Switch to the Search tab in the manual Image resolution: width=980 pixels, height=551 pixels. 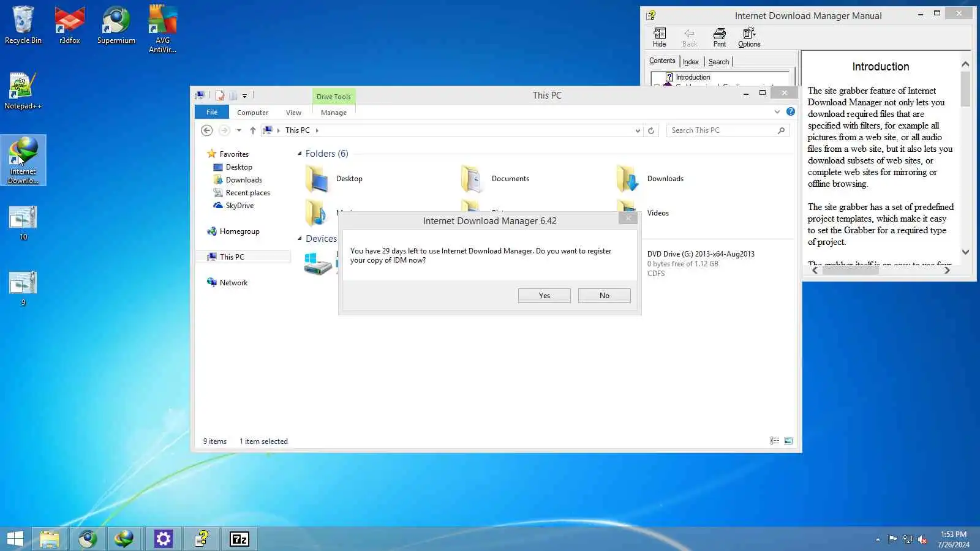(718, 62)
